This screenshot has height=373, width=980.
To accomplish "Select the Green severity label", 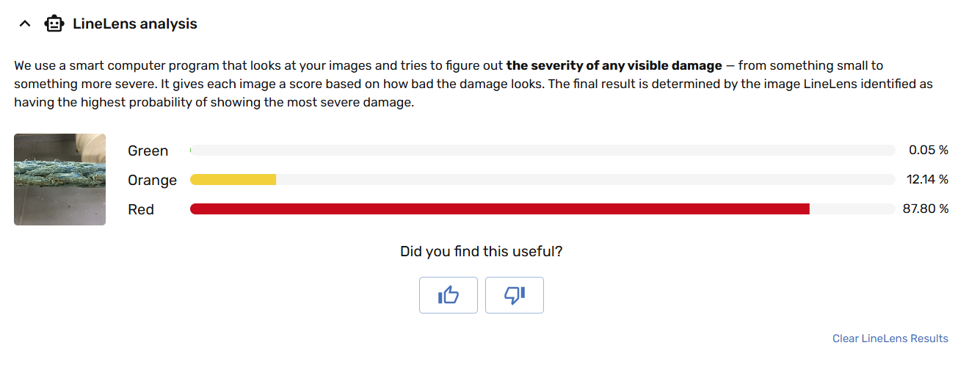I will pos(148,151).
